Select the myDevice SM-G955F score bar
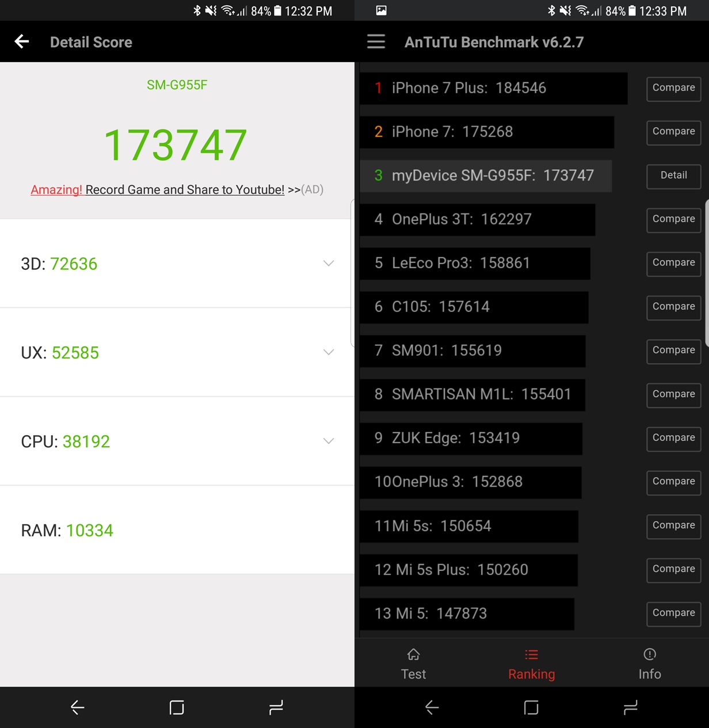The width and height of the screenshot is (709, 728). click(486, 176)
